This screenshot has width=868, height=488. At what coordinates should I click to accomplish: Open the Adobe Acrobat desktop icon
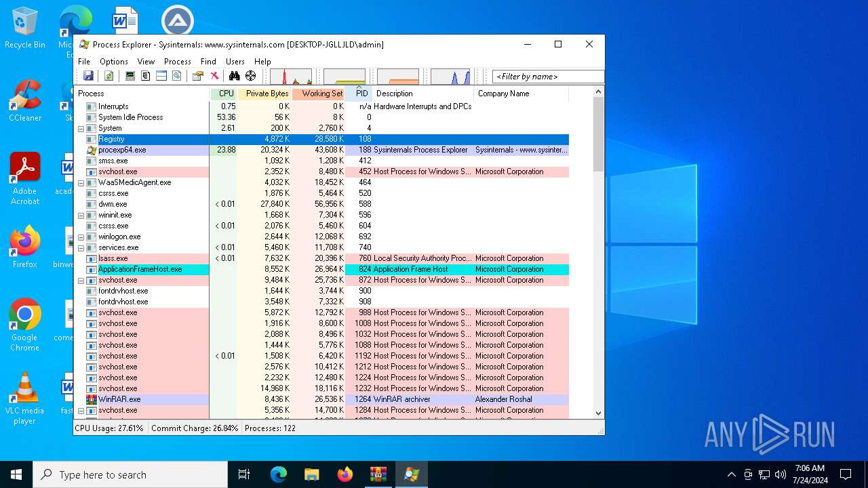25,179
